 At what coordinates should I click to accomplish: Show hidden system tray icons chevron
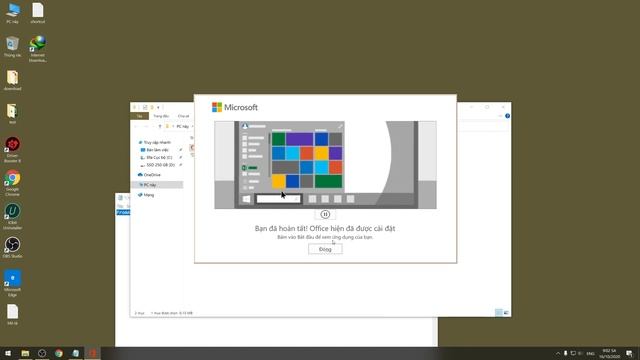click(x=558, y=353)
